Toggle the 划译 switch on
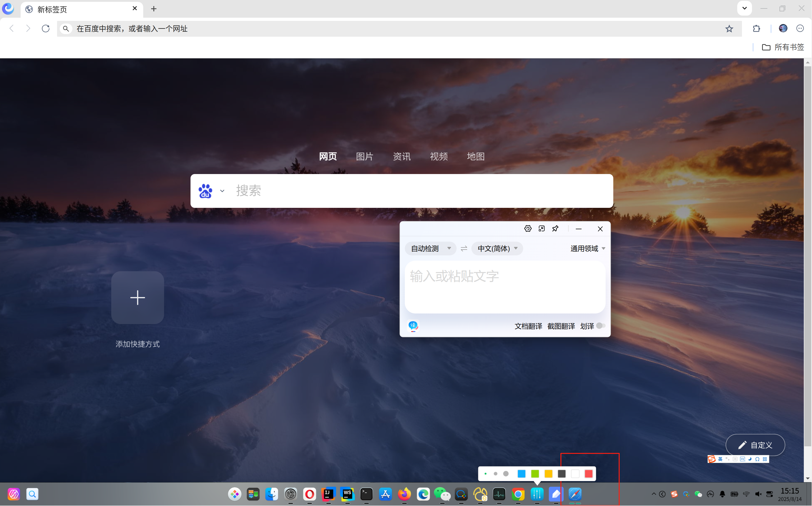The height and width of the screenshot is (506, 812). tap(601, 326)
